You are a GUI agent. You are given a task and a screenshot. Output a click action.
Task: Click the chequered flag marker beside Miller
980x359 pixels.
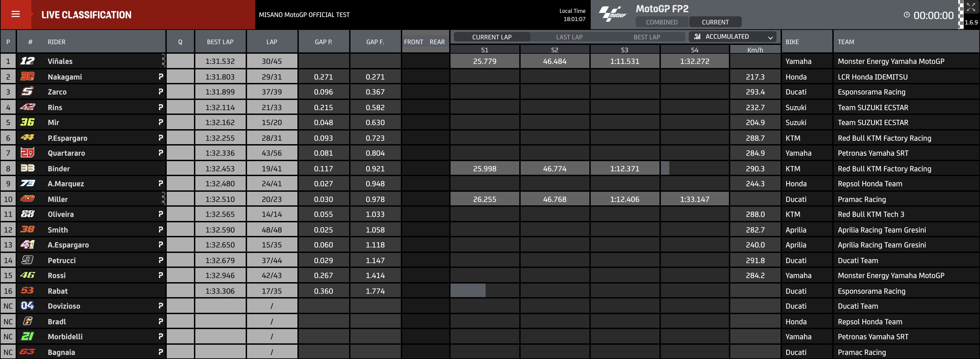[164, 199]
